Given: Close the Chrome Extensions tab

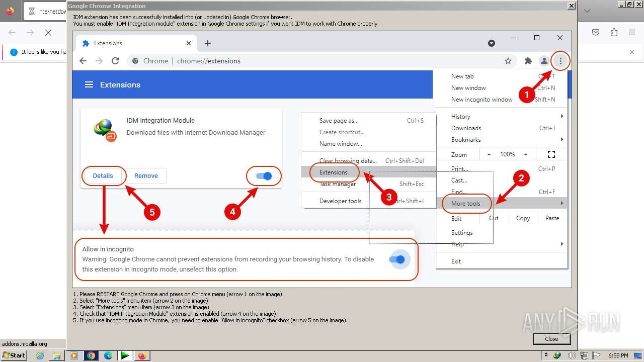Looking at the screenshot, I should [x=189, y=43].
